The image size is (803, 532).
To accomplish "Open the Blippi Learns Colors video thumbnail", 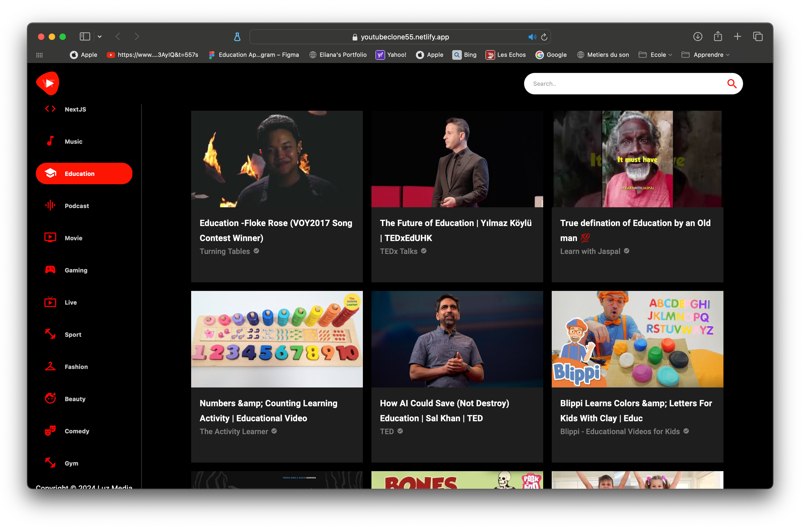I will click(x=637, y=339).
